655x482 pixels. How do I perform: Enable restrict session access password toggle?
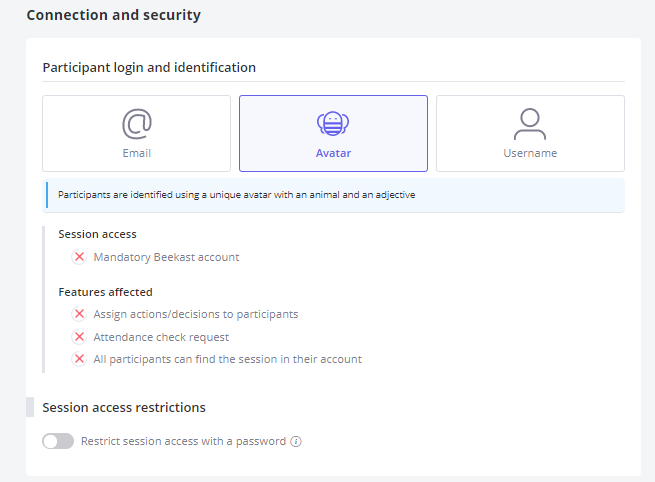coord(58,441)
